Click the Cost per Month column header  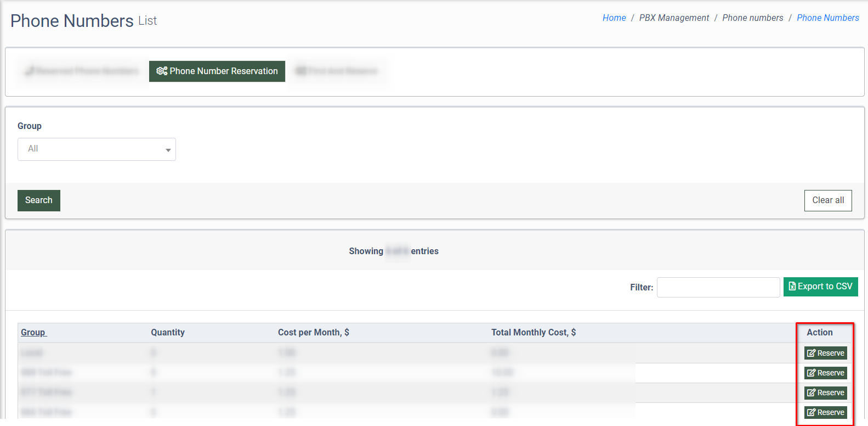coord(313,333)
